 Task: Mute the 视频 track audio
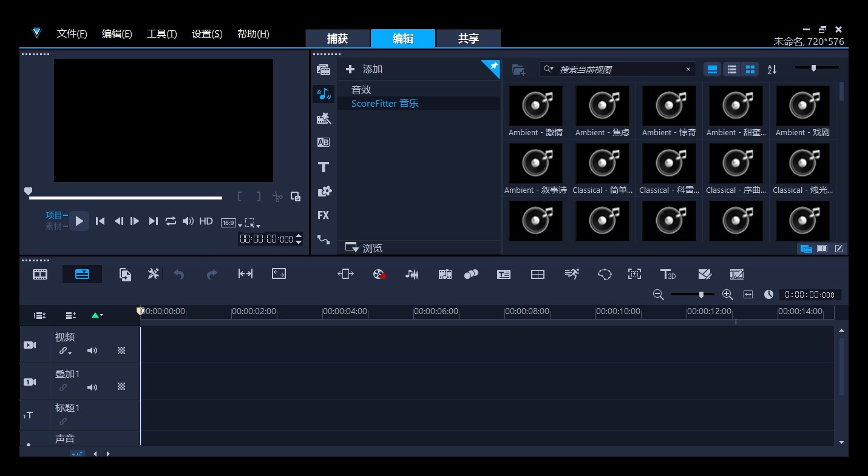(92, 350)
